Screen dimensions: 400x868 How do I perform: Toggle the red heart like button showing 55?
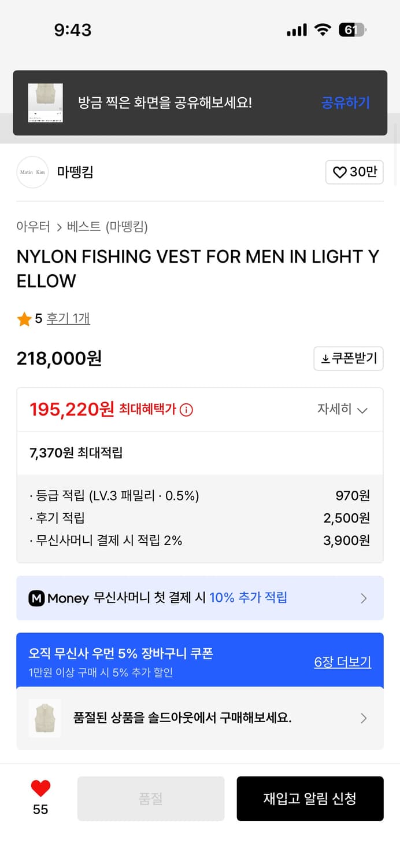point(39,787)
